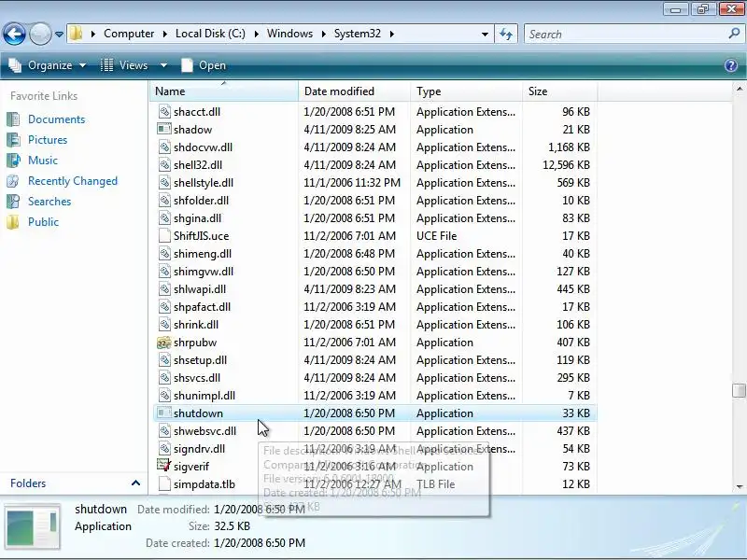Expand the Folders pane
Image resolution: width=747 pixels, height=560 pixels.
pos(135,483)
